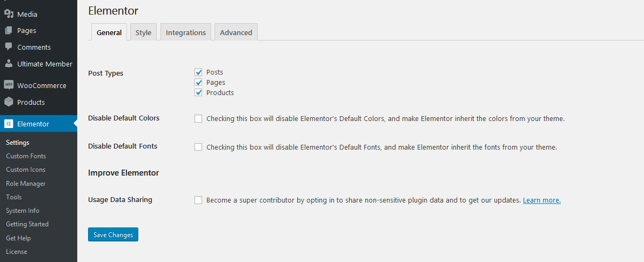
Task: Click the Products box icon
Action: click(9, 102)
